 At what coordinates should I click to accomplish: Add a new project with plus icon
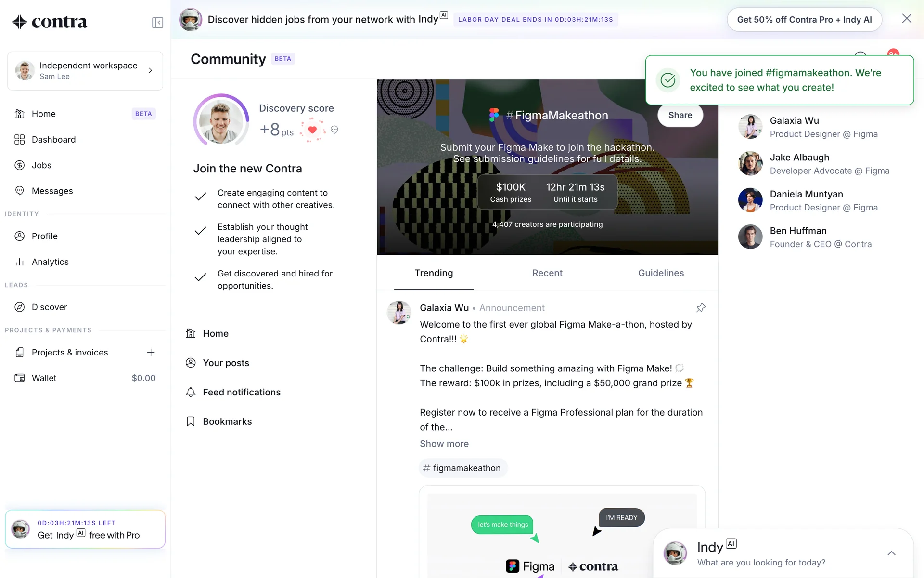coord(151,353)
